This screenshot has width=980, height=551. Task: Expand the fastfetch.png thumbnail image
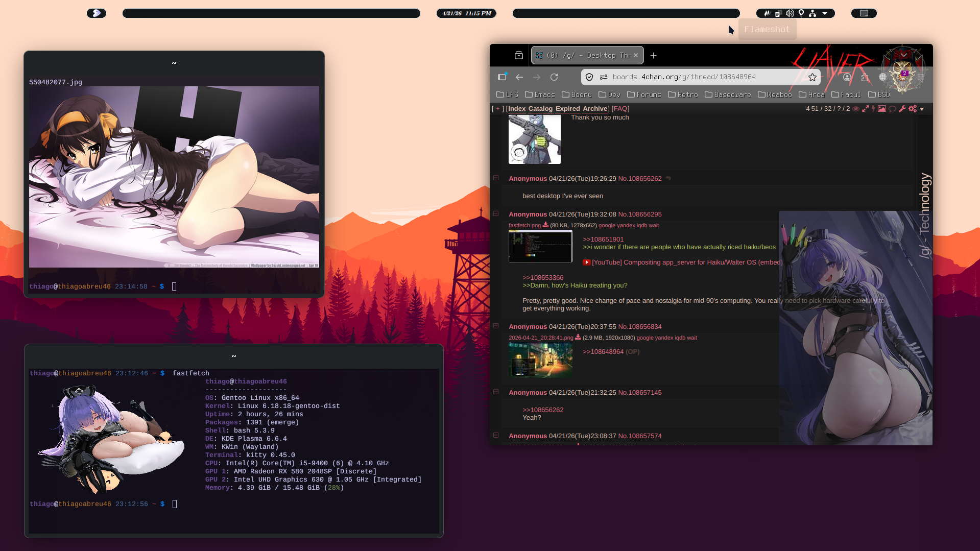coord(540,246)
